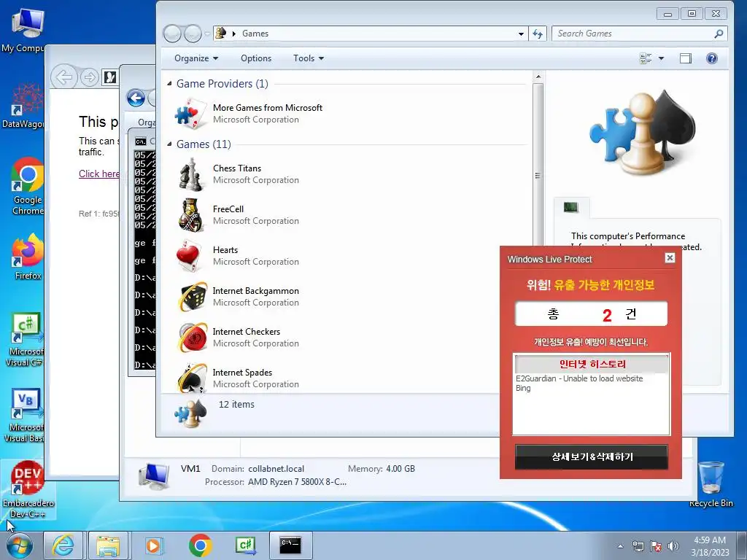
Task: Click the search magnifier icon
Action: point(719,34)
